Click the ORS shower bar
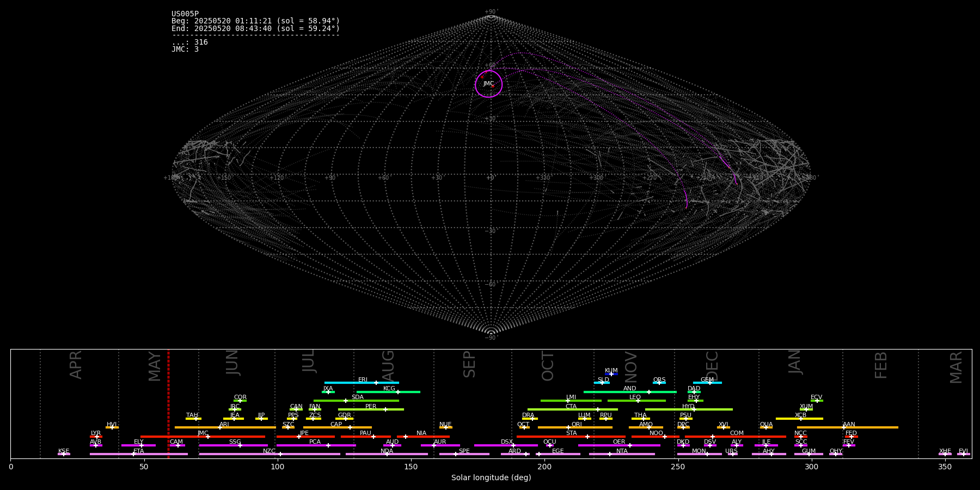980x490 pixels. tap(659, 383)
